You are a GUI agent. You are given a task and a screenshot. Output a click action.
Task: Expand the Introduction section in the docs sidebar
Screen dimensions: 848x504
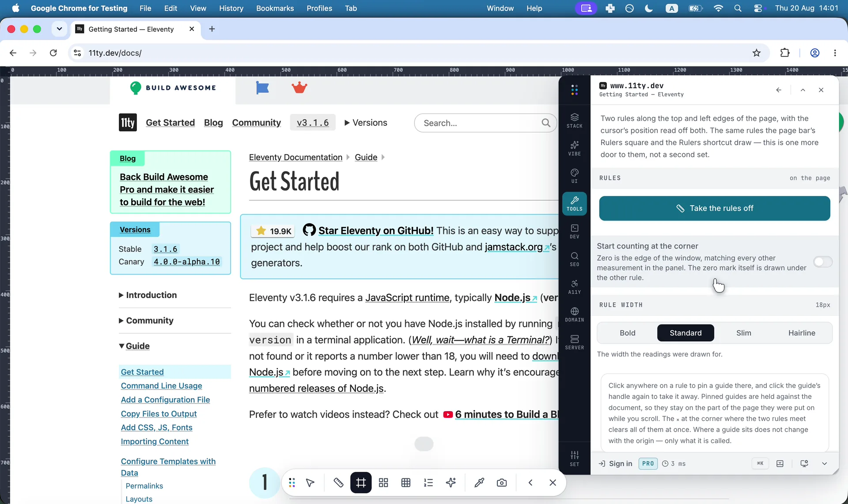(x=148, y=295)
